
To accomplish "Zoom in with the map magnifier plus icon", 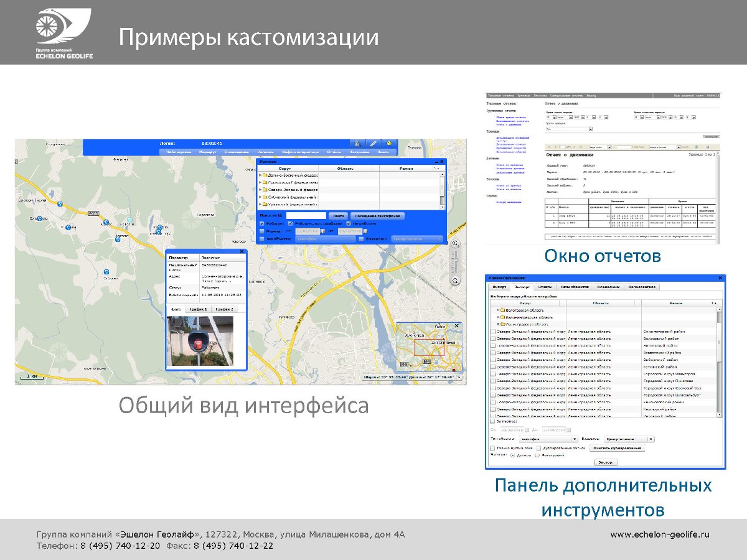I will tap(455, 244).
